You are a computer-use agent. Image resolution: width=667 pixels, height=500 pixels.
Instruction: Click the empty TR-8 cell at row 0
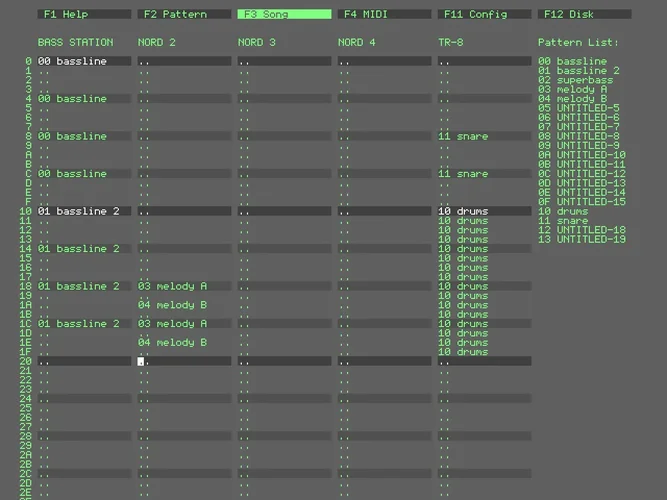[x=485, y=61]
